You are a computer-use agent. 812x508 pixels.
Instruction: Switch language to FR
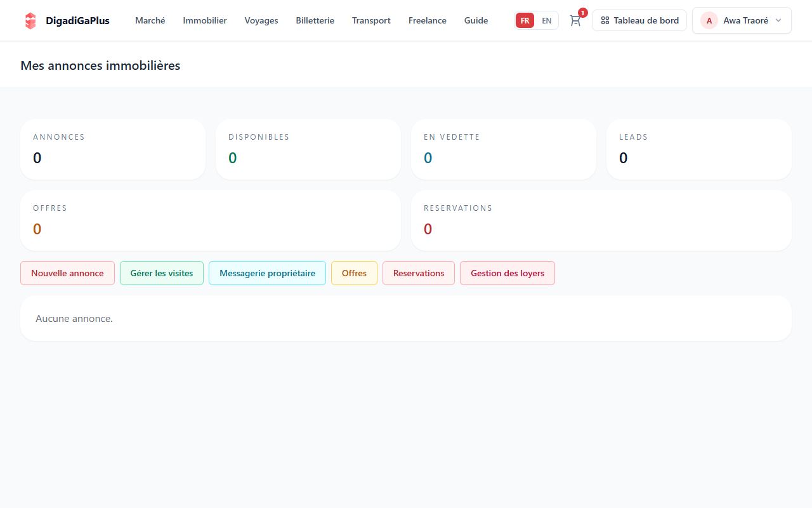click(525, 20)
